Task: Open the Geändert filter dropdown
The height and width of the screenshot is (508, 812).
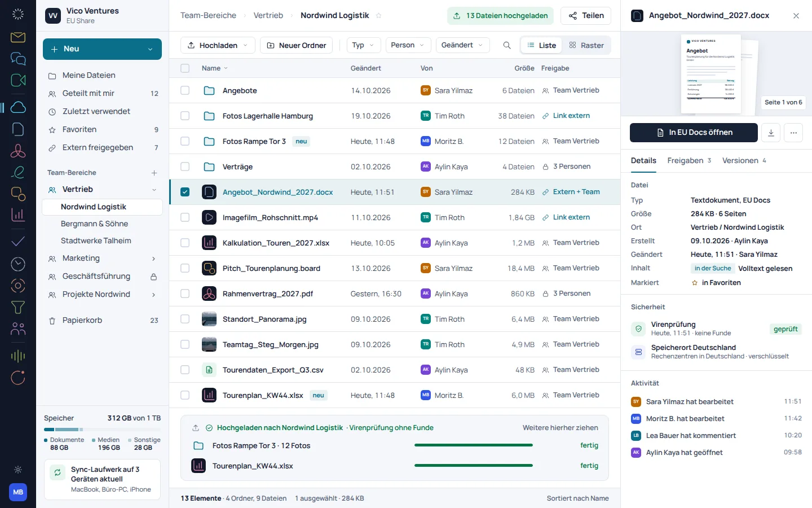Action: click(462, 45)
